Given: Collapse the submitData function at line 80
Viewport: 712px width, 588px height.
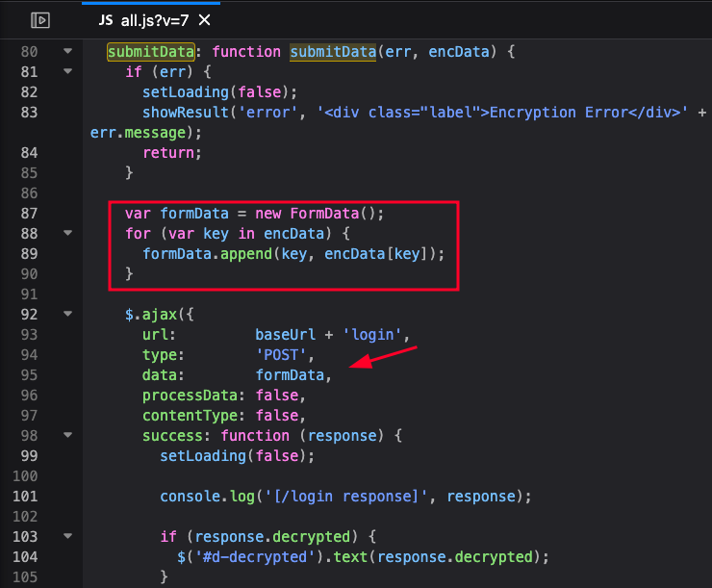Looking at the screenshot, I should tap(67, 51).
